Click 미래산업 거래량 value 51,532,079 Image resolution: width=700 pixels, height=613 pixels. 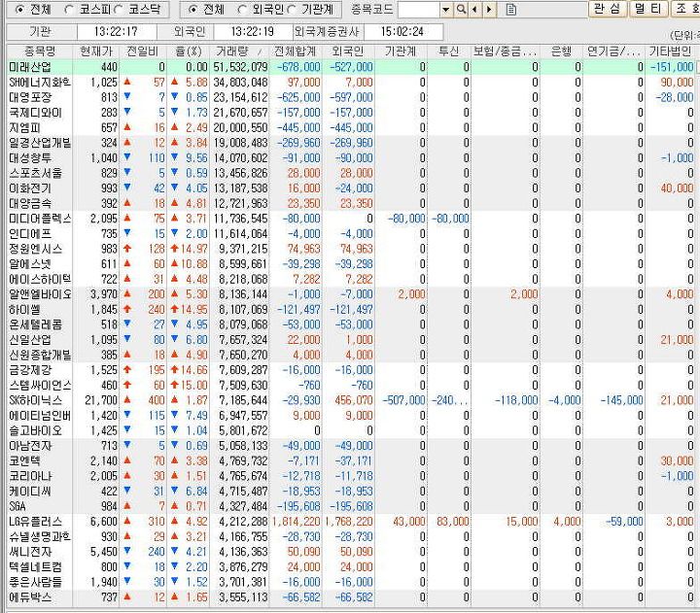[240, 67]
